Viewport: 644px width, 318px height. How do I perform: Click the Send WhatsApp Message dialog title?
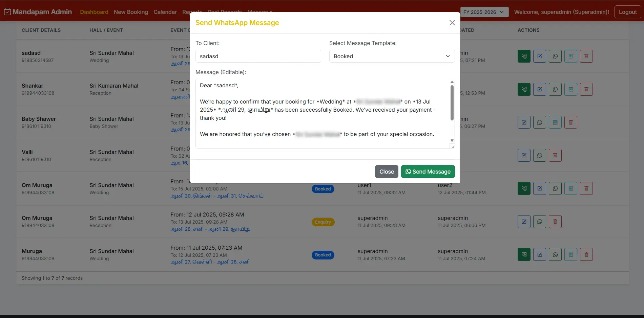[x=237, y=23]
